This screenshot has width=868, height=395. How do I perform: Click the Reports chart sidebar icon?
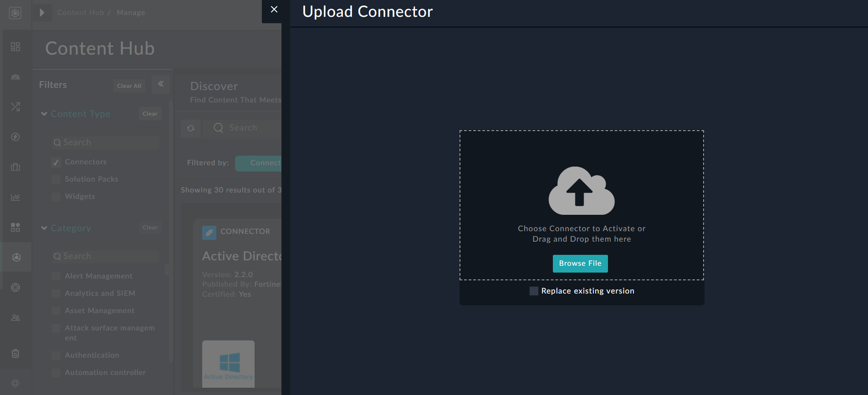[x=15, y=197]
